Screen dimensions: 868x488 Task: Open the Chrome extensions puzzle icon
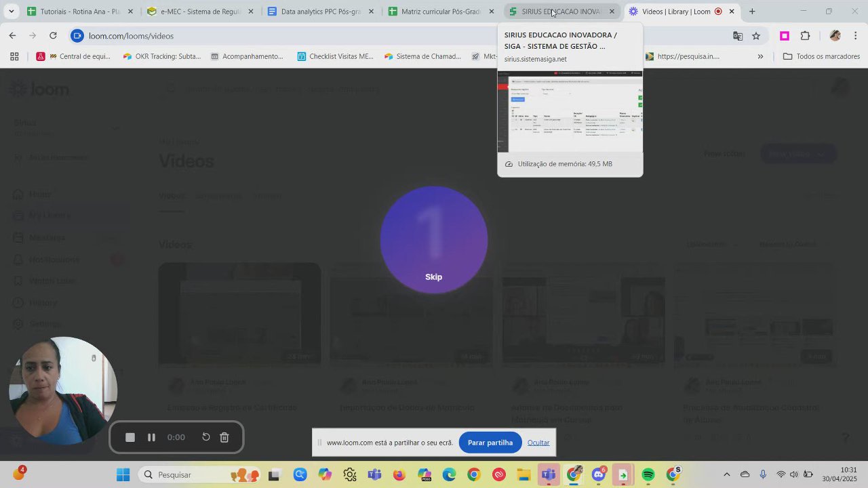click(x=806, y=36)
